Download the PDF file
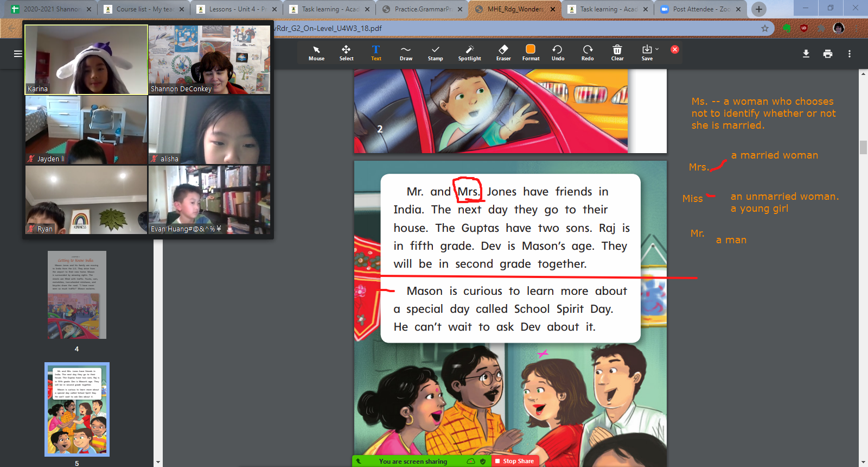 806,54
